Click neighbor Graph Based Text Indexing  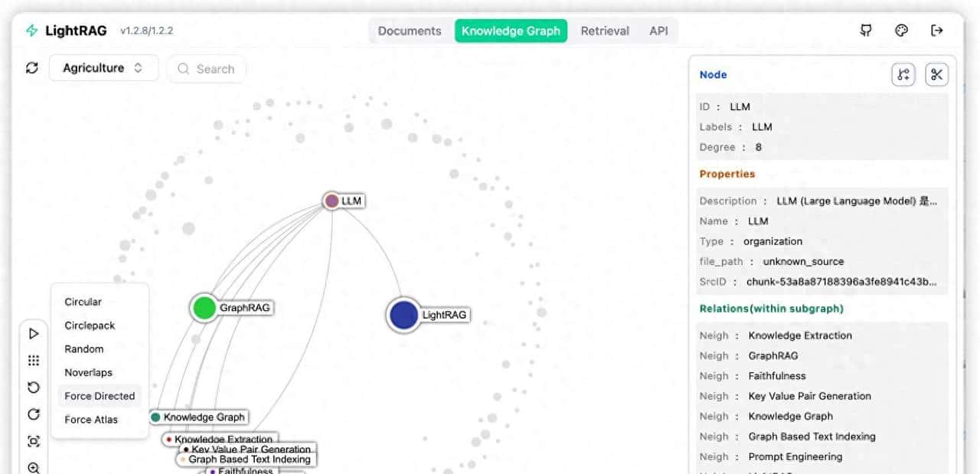coord(812,436)
